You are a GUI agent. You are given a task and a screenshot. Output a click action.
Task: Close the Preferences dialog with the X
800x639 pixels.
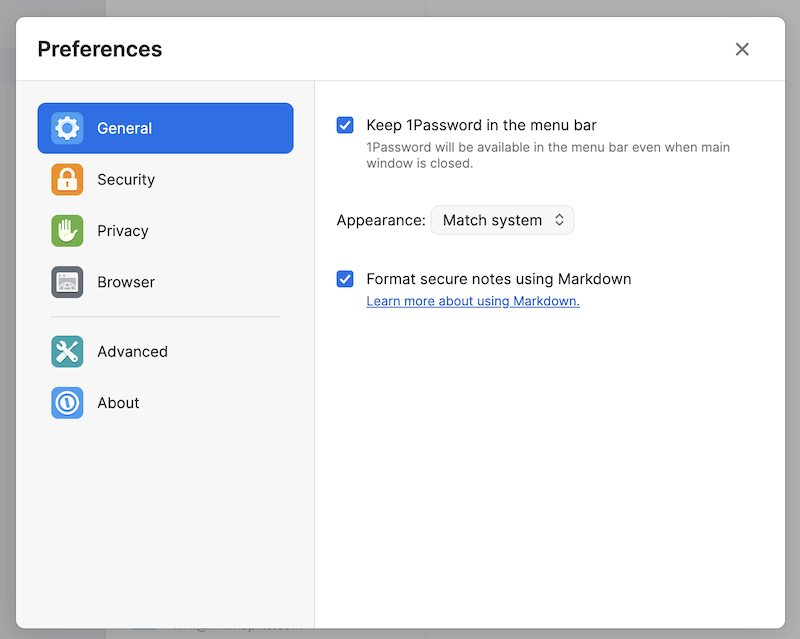[742, 49]
